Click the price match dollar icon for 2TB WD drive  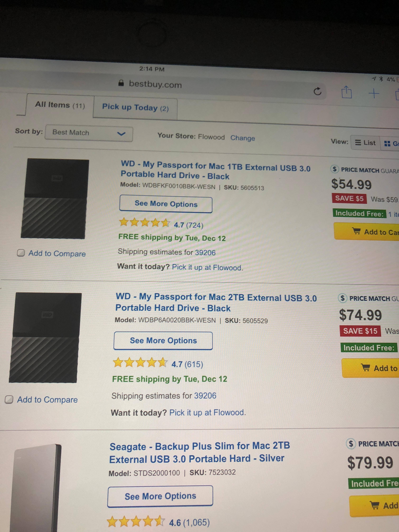point(343,298)
